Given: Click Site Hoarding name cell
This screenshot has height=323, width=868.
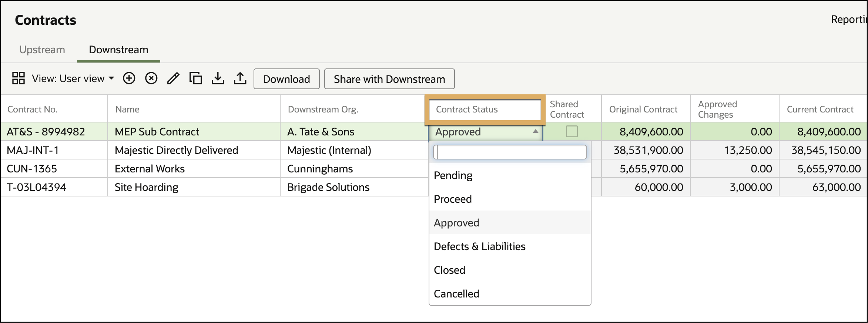Looking at the screenshot, I should (194, 187).
